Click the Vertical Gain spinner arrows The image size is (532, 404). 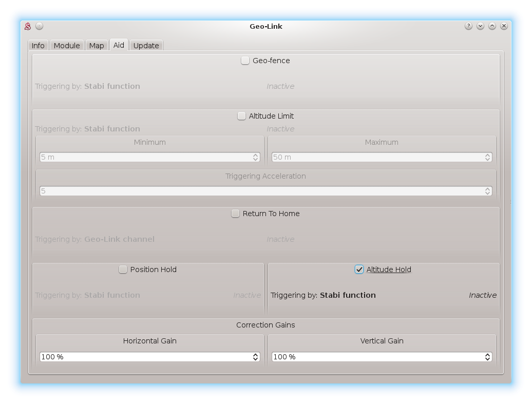[x=487, y=357]
